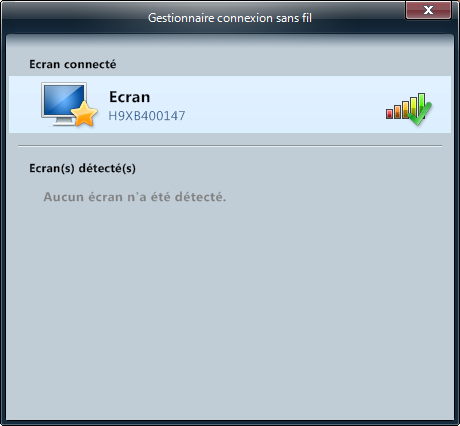Click the orange signal bar
The width and height of the screenshot is (460, 426).
point(397,112)
